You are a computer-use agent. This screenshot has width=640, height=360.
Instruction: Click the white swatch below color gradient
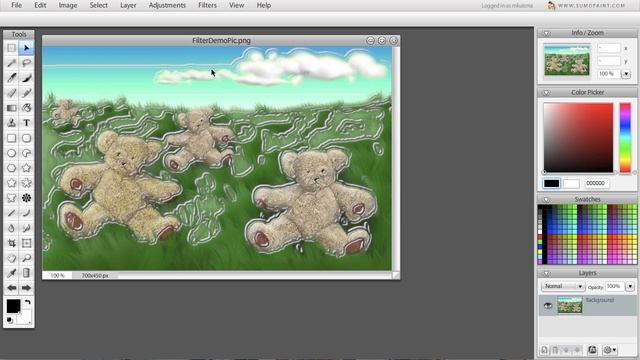[x=571, y=184]
